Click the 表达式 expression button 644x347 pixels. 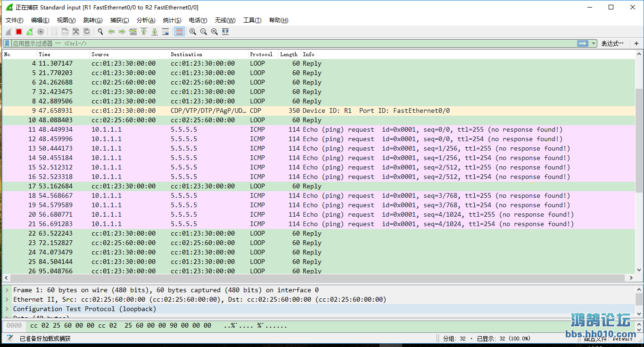click(x=611, y=43)
